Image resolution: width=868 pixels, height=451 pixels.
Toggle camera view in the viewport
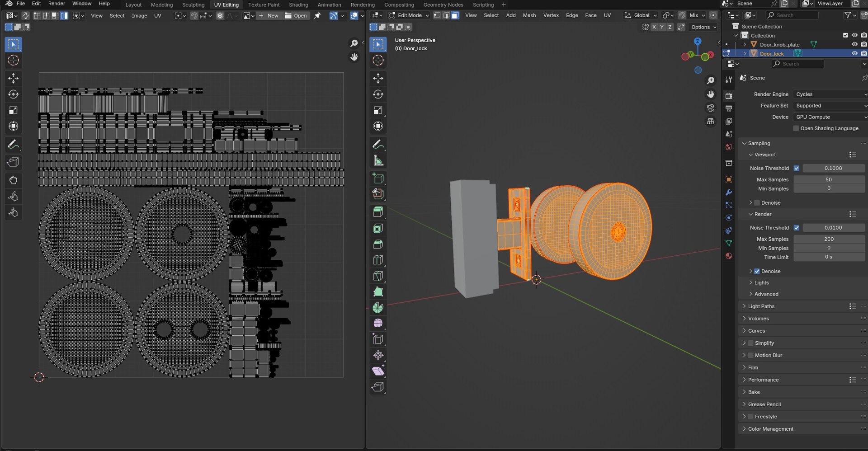(x=711, y=108)
